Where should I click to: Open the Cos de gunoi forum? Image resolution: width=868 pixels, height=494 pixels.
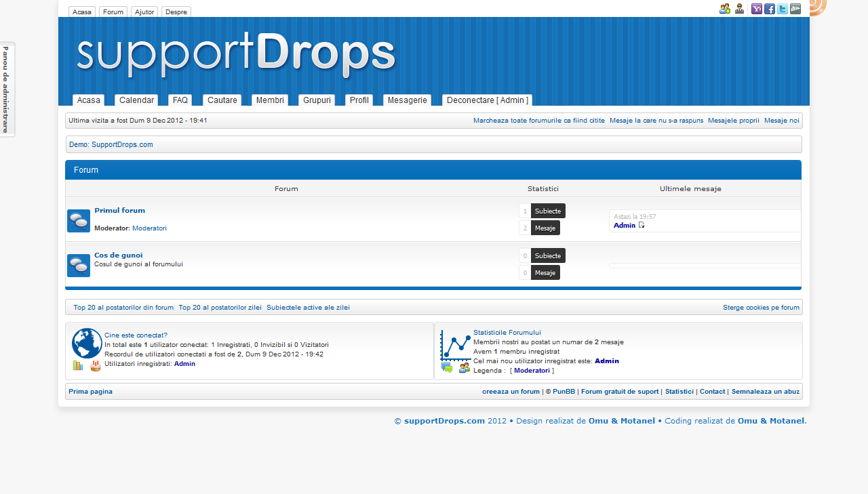(x=119, y=255)
